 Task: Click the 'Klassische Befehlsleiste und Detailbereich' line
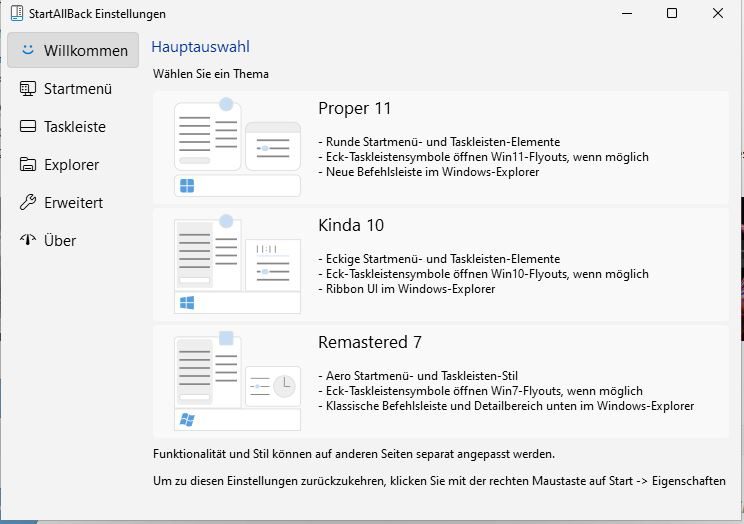[x=506, y=406]
